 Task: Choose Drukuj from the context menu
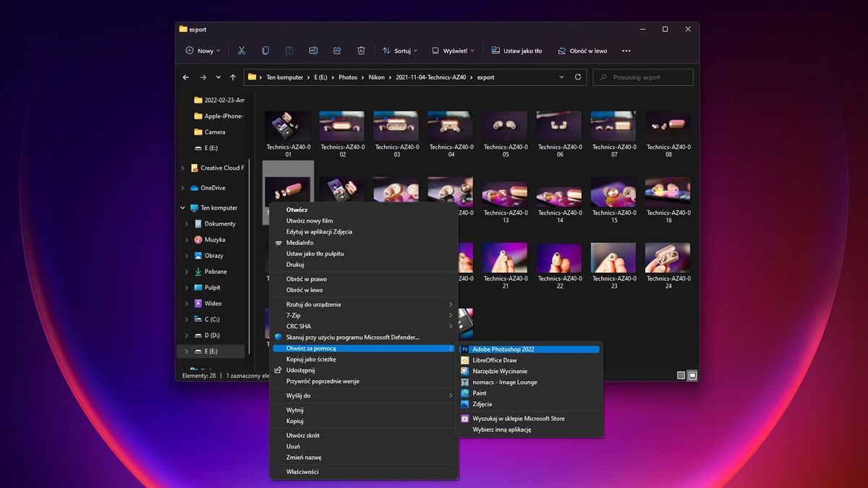[364, 265]
